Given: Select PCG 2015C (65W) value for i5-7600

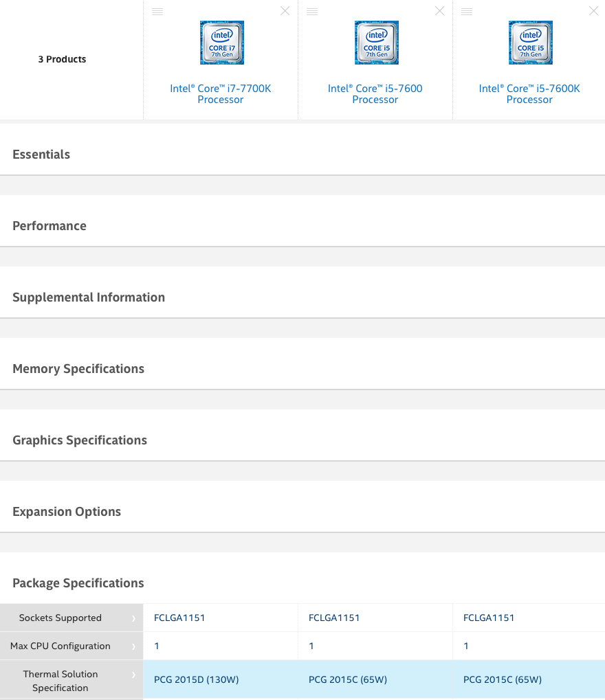Looking at the screenshot, I should click(x=348, y=679).
